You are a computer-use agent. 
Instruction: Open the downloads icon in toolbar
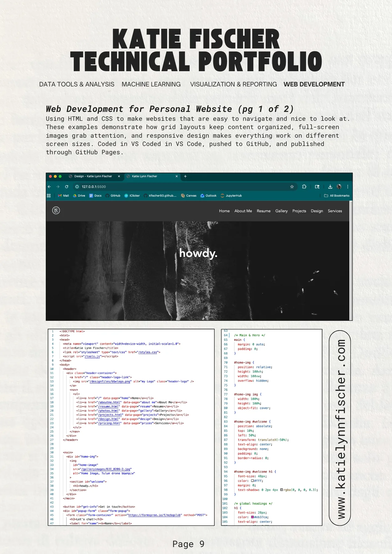point(330,187)
